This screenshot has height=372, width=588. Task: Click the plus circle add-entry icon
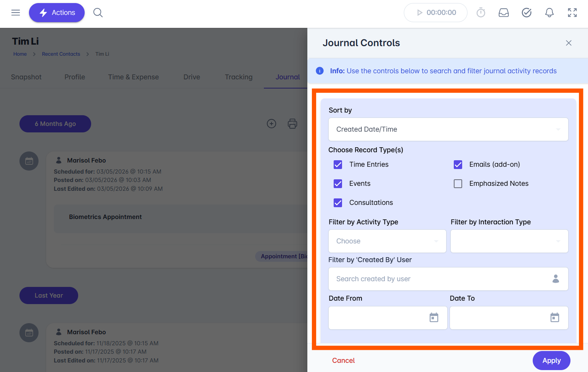(272, 124)
